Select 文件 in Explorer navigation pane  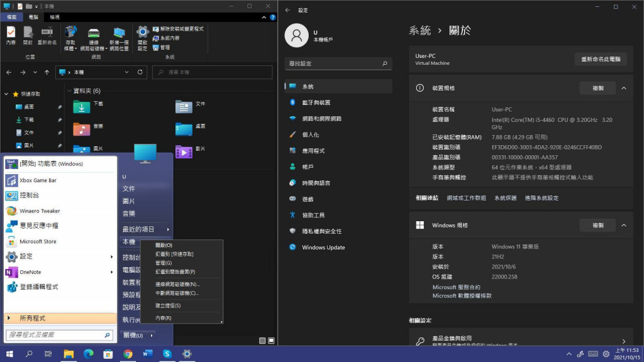point(29,133)
